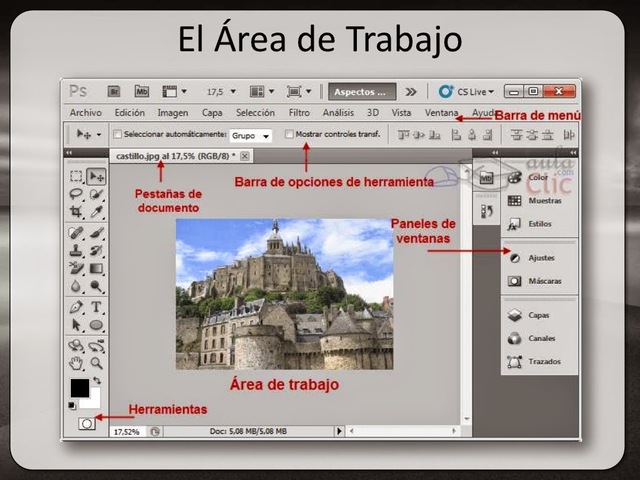640x480 pixels.
Task: Select the Quick Selection tool
Action: (97, 194)
